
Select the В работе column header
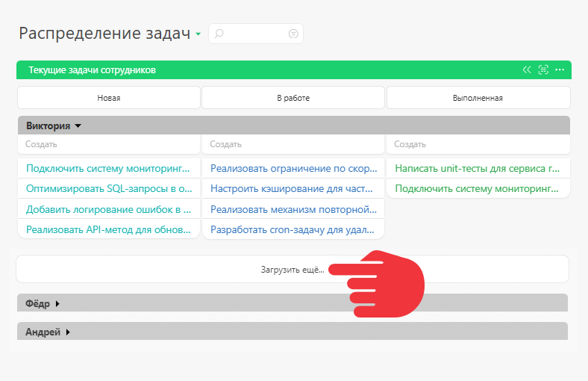coord(293,98)
